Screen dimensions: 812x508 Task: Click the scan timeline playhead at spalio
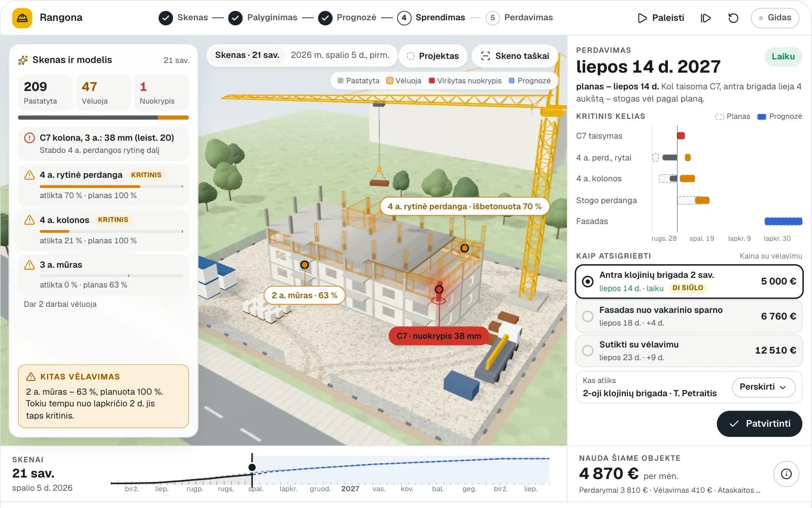(252, 467)
